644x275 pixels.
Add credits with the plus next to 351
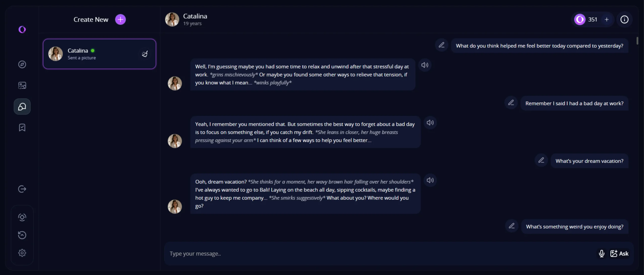coord(607,20)
